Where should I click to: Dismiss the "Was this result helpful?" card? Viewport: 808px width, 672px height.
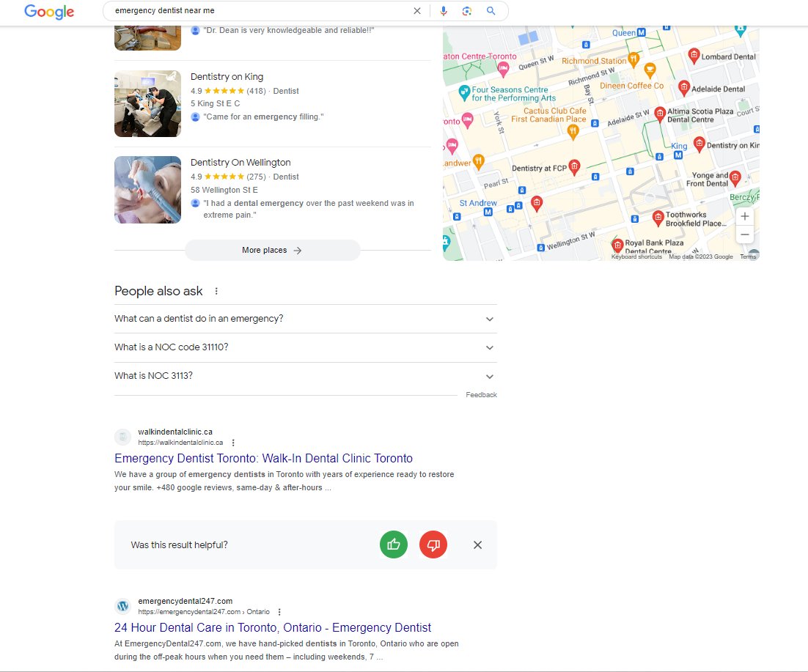point(478,544)
